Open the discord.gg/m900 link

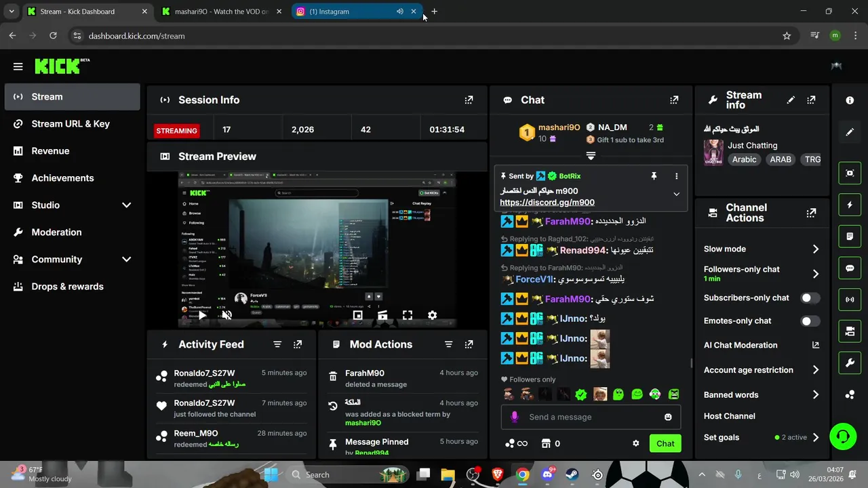click(x=547, y=202)
